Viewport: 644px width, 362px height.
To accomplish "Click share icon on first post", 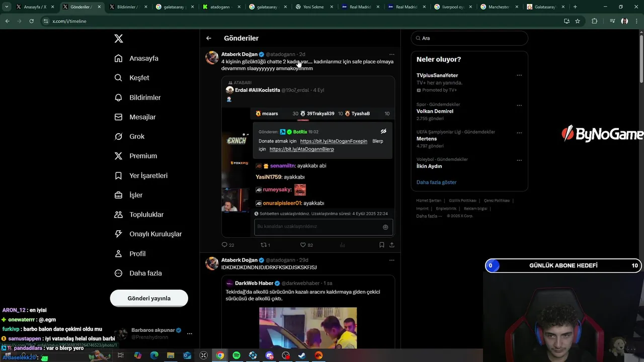I will tap(392, 245).
